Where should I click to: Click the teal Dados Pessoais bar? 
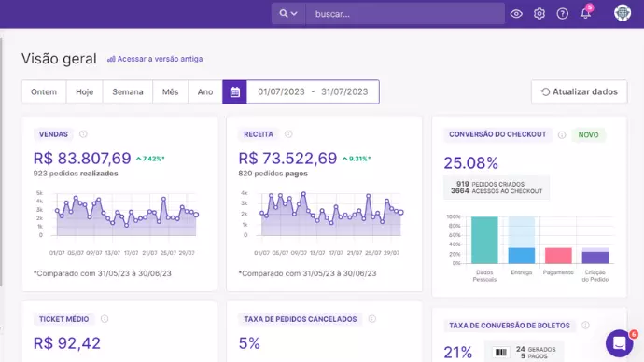point(484,240)
